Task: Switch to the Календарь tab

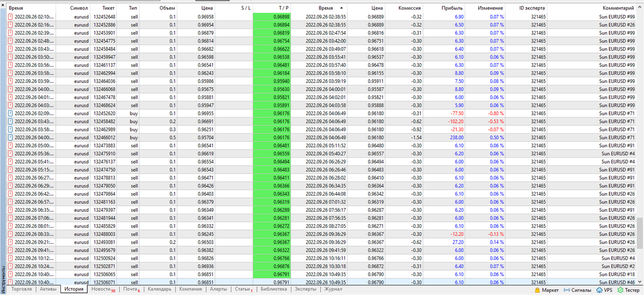Action: (x=159, y=289)
